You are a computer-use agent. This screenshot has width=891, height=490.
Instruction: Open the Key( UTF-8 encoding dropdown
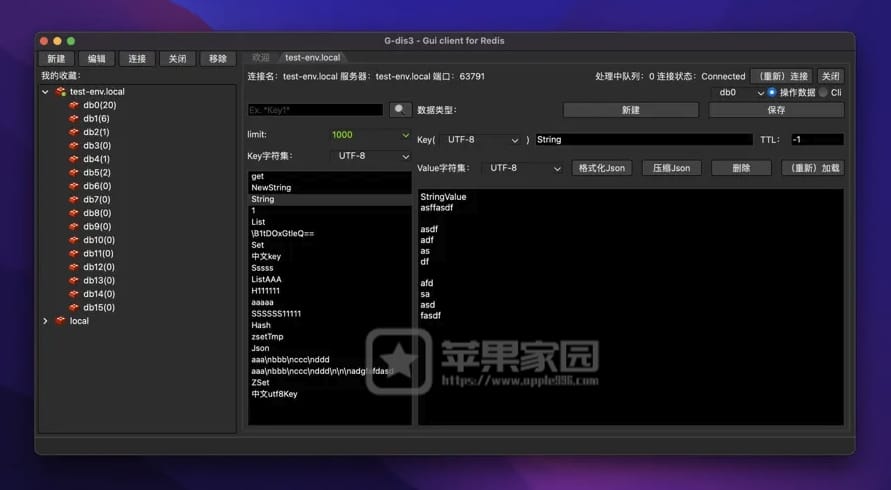[482, 140]
